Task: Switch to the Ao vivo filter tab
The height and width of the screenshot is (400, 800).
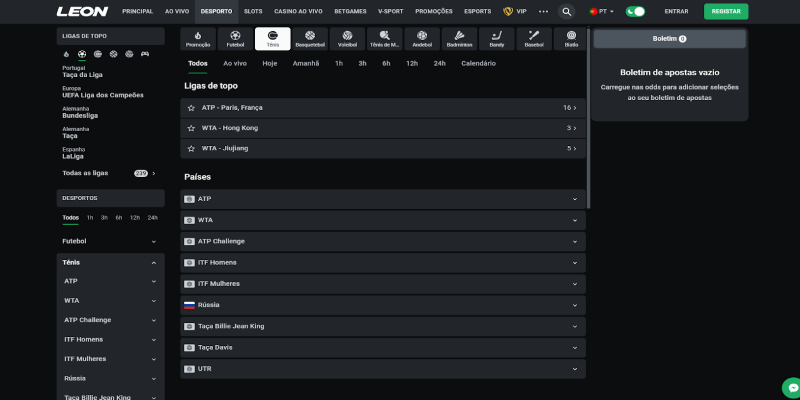Action: 235,64
